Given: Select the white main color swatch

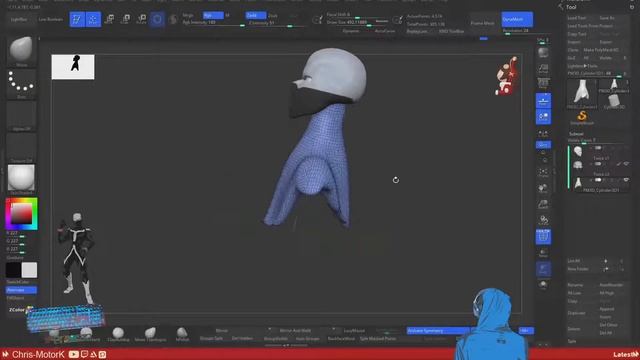Looking at the screenshot, I should (29, 270).
